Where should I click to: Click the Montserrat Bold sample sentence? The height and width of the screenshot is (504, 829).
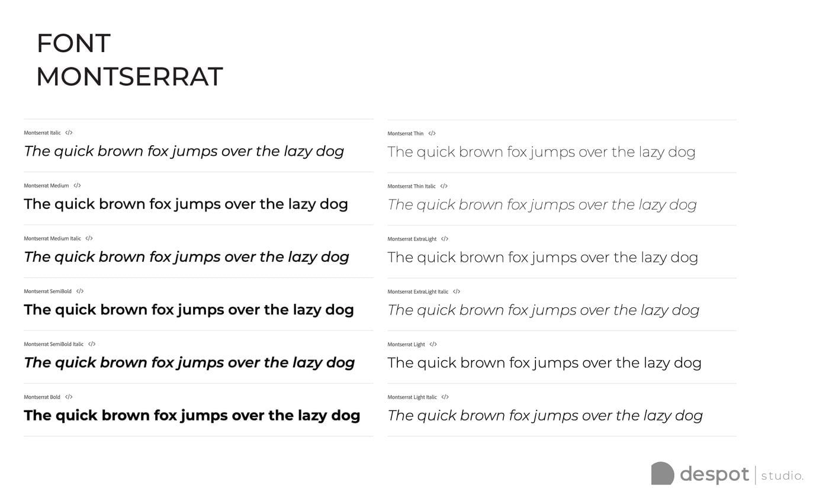192,416
